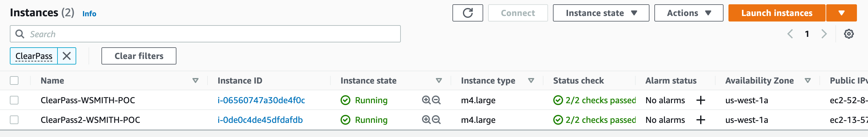
Task: Expand the Instance state dropdown button
Action: [601, 13]
